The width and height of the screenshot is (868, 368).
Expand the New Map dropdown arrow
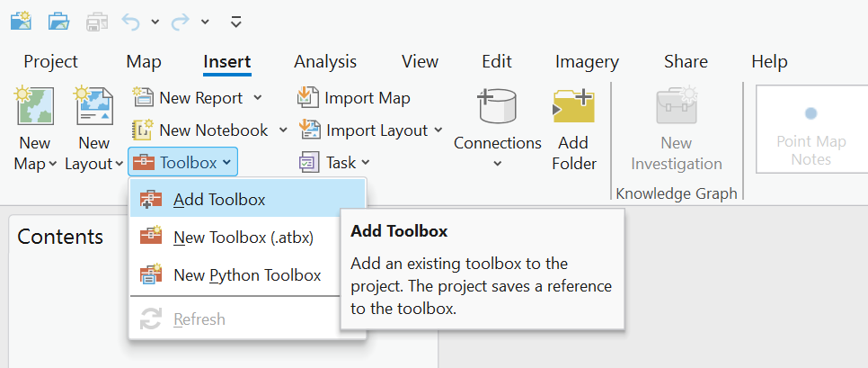tap(53, 164)
